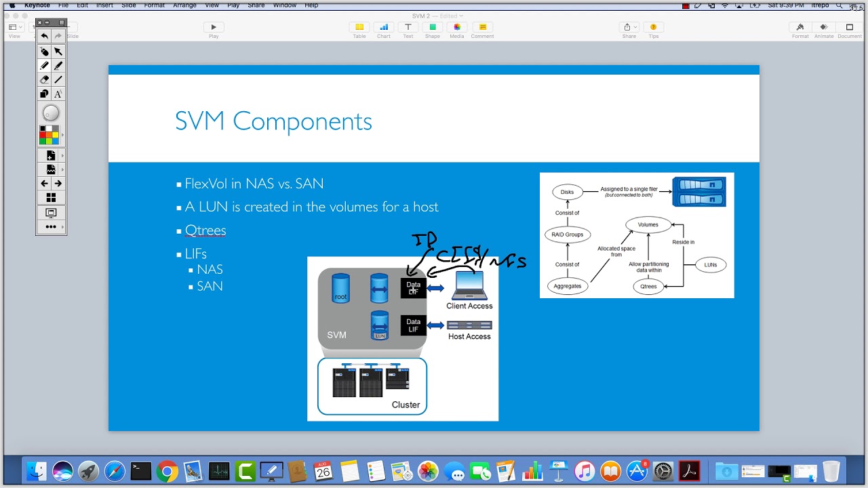Open the Media toolbar button

coord(457,28)
